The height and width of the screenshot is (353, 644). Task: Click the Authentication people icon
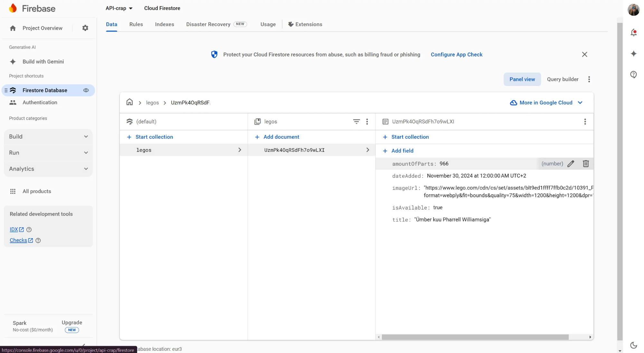13,103
